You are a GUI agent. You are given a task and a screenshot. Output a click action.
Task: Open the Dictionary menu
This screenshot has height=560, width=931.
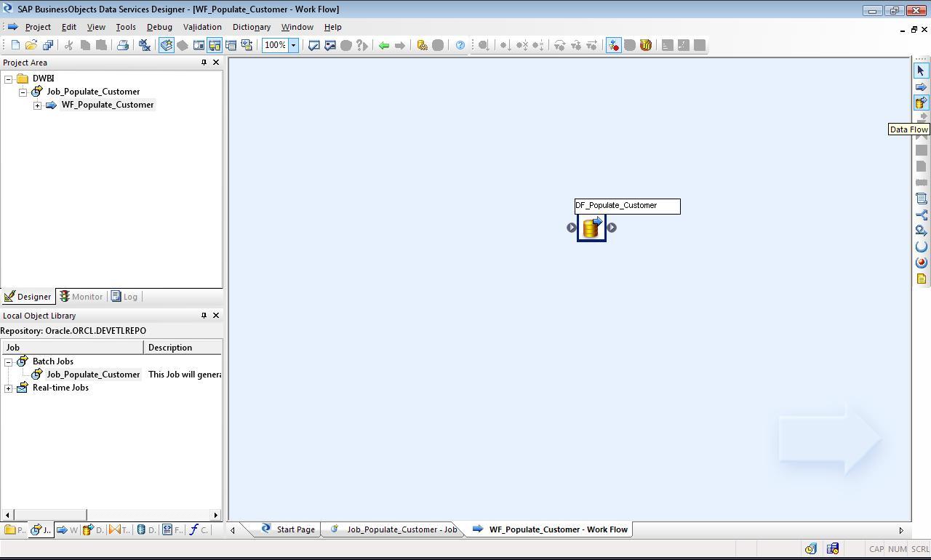click(252, 27)
